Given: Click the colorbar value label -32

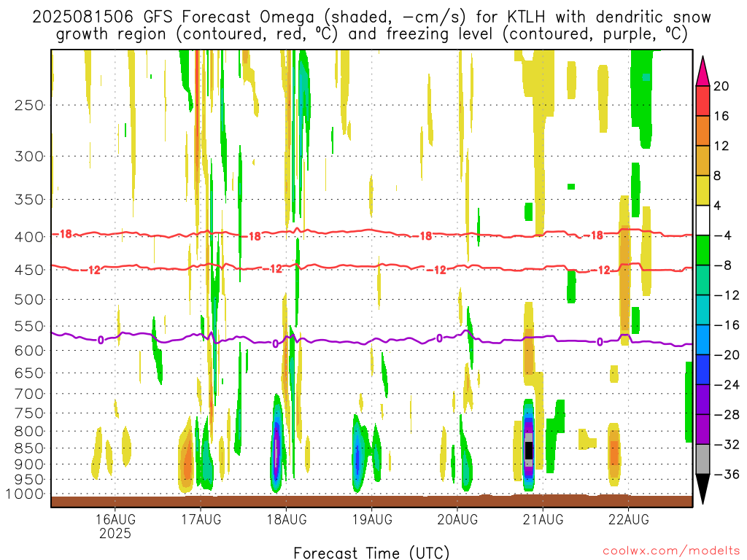Looking at the screenshot, I should pyautogui.click(x=727, y=445).
